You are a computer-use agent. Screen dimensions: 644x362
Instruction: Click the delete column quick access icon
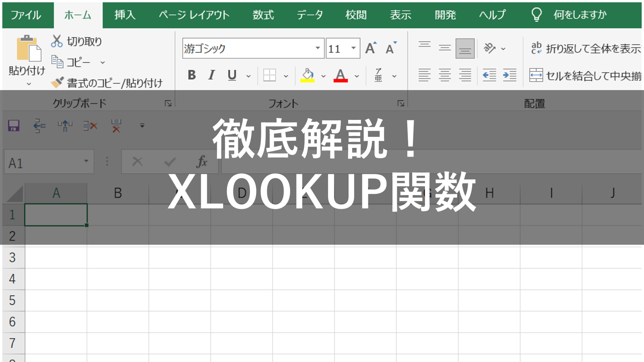tap(116, 125)
